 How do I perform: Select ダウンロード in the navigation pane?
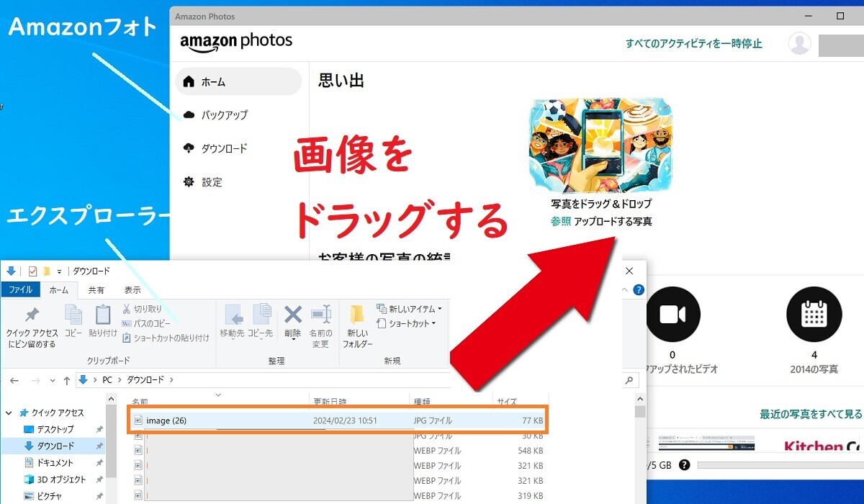coord(55,446)
